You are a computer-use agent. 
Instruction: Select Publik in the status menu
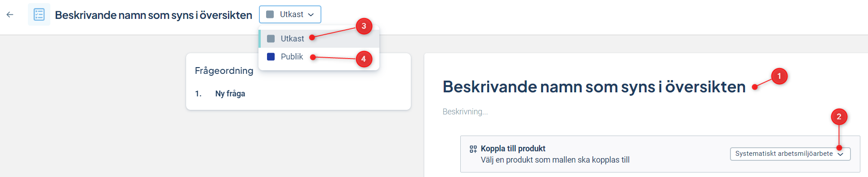click(319, 57)
